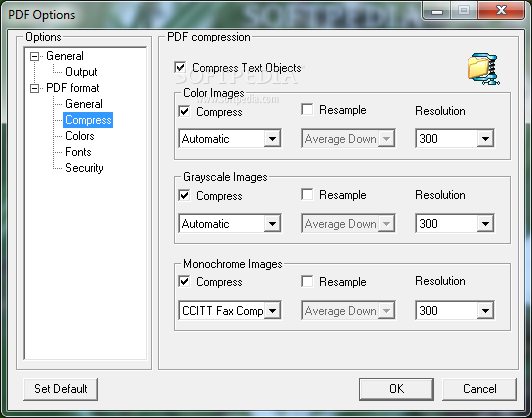Click the compressed folder icon
This screenshot has height=418, width=532.
[483, 69]
